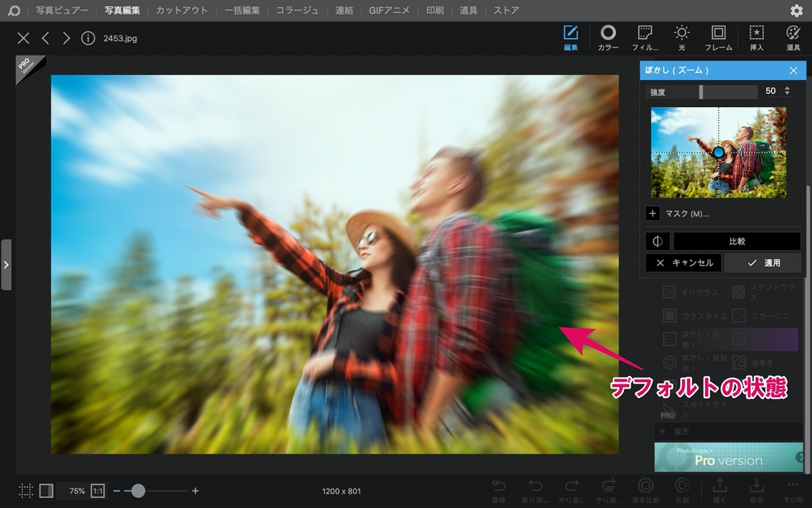
Task: Open the 挿入 insert tool
Action: [x=757, y=38]
